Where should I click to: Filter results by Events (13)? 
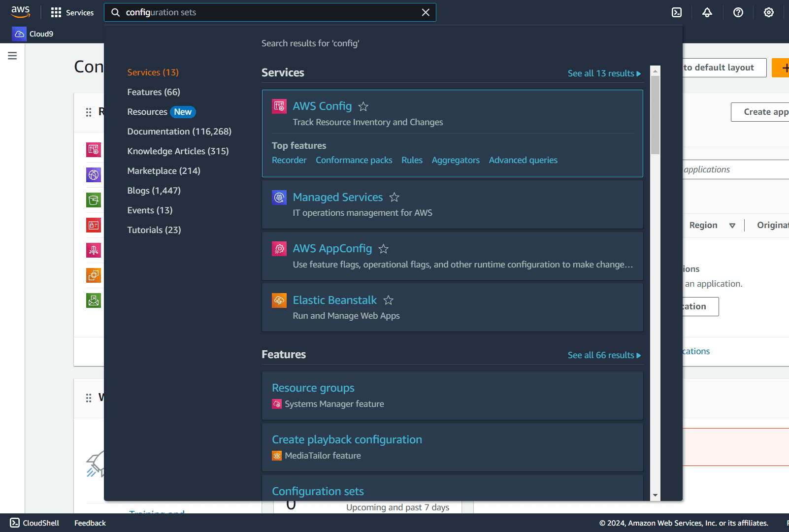[x=150, y=210]
